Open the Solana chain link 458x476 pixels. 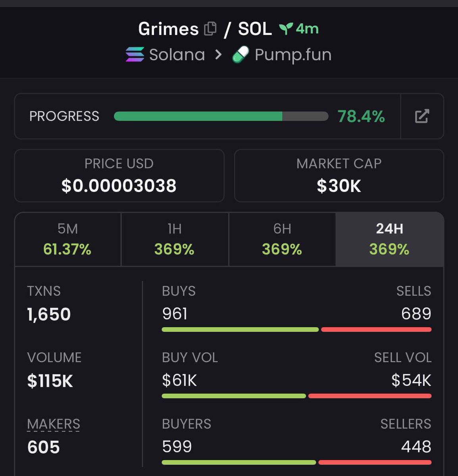177,55
